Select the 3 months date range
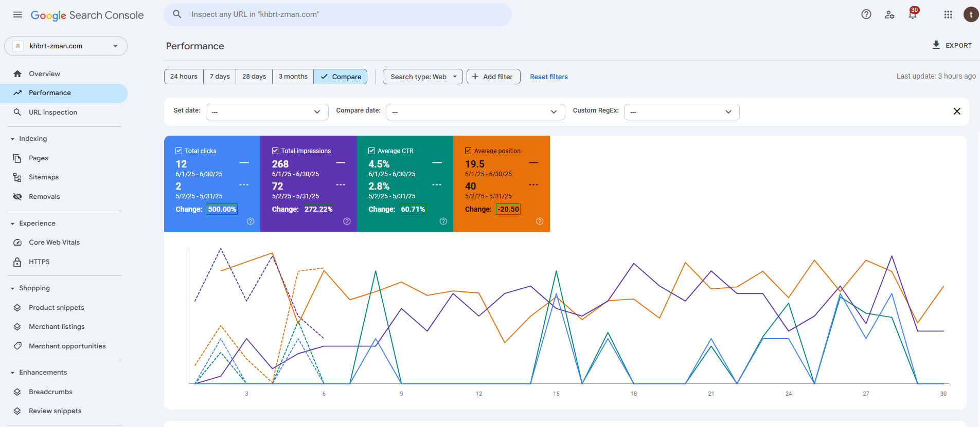Viewport: 980px width, 427px height. [x=293, y=77]
